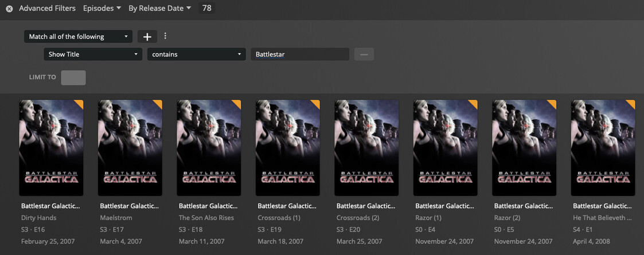Click the Dirty Hands episode title
Image resolution: width=644 pixels, height=255 pixels.
38,218
